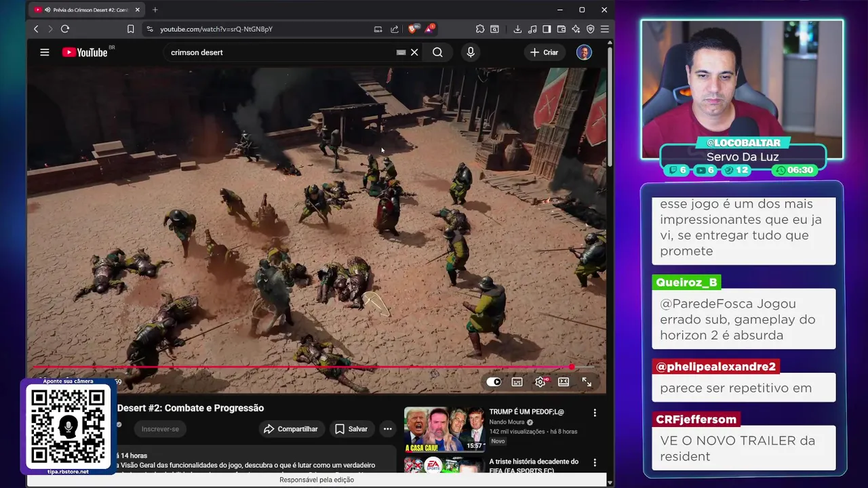Open video player settings gear
Screen dimensions: 868x488
[x=540, y=382]
